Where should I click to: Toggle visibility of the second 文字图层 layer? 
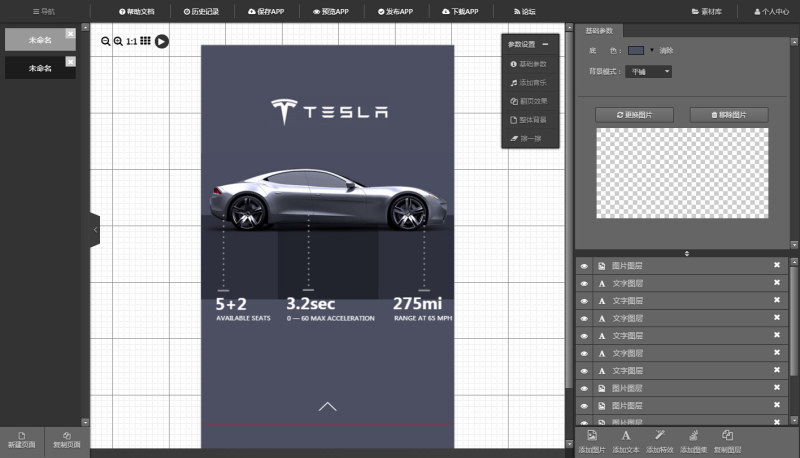coord(584,301)
